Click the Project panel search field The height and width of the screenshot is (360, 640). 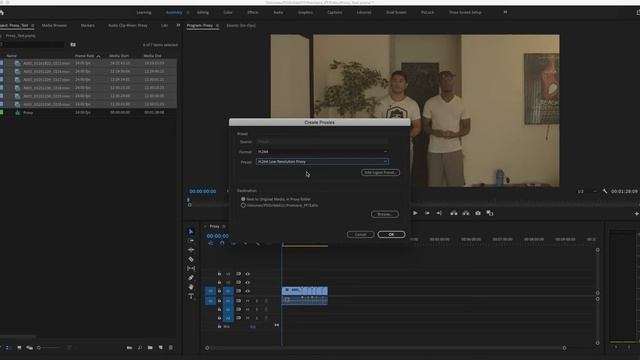(33, 44)
